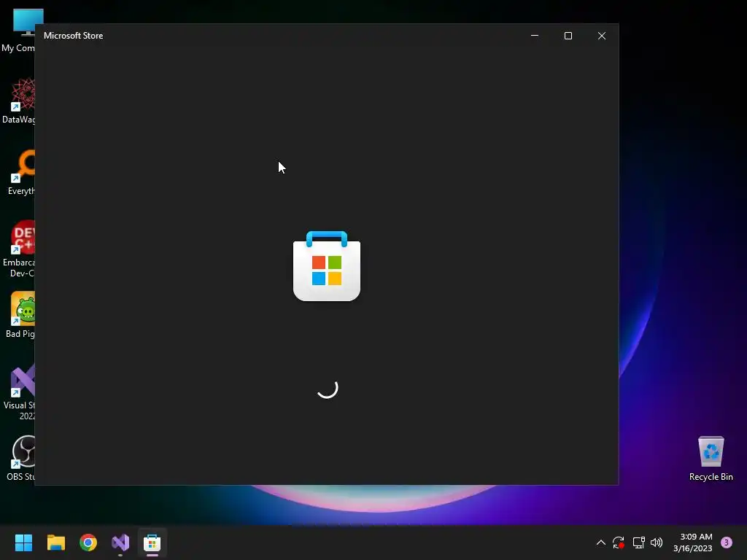Click the Microsoft Store title text
The width and height of the screenshot is (747, 560).
(x=74, y=36)
